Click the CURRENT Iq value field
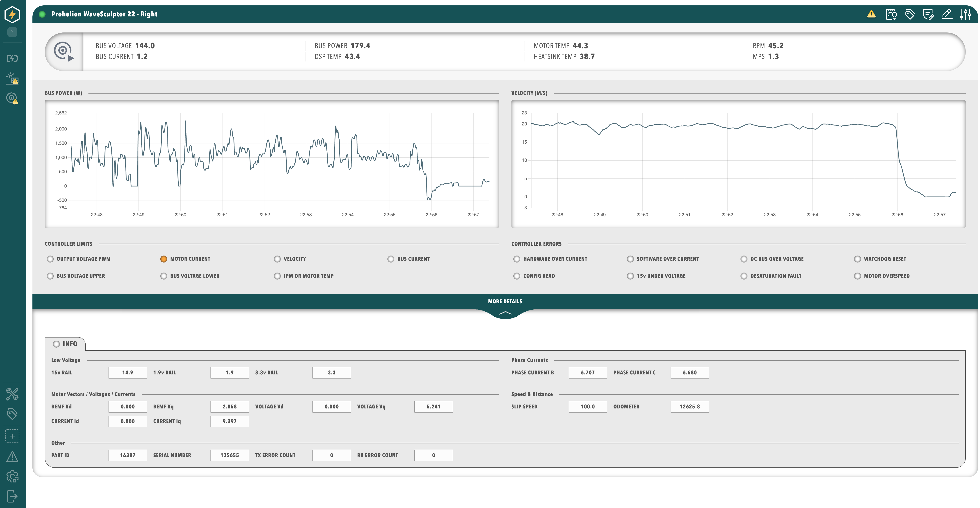This screenshot has width=980, height=508. pos(229,421)
